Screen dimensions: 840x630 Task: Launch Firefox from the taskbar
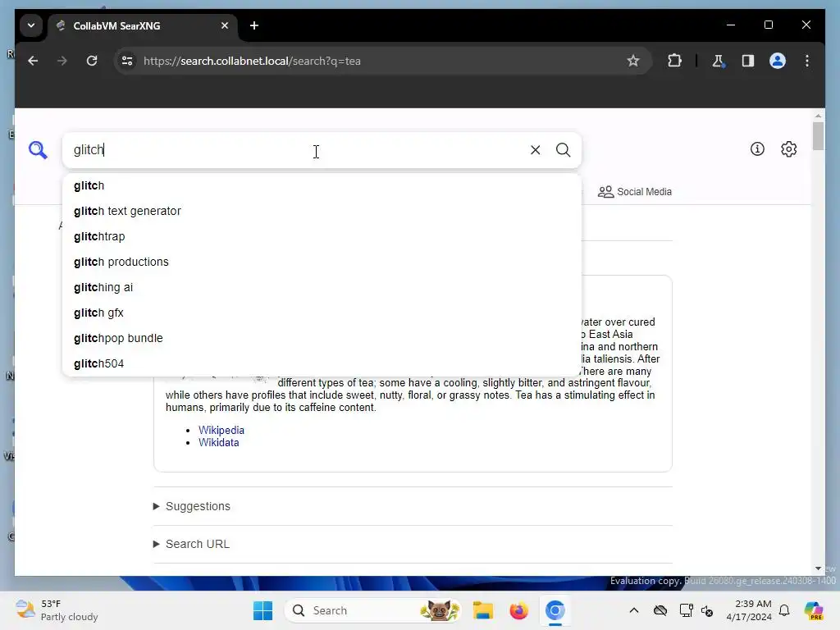518,610
